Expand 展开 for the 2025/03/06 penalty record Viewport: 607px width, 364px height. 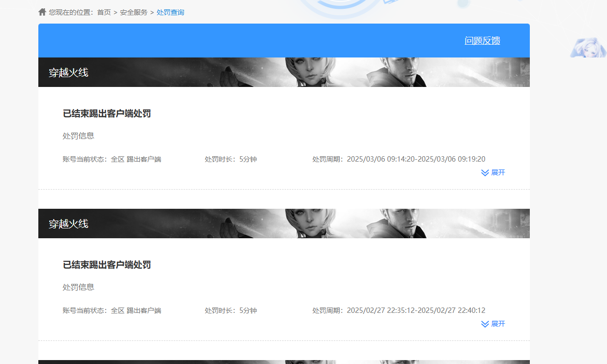pos(493,172)
